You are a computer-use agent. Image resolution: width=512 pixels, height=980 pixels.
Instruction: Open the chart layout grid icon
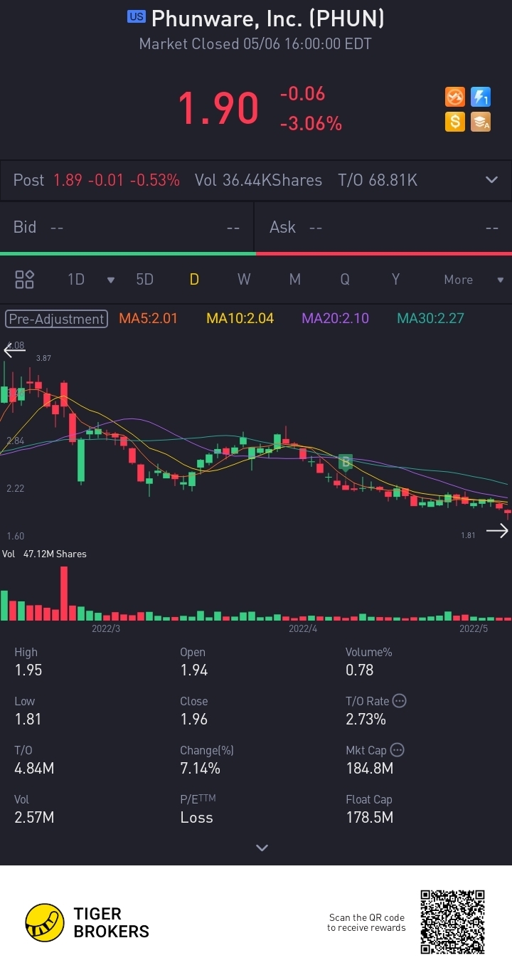pos(25,280)
